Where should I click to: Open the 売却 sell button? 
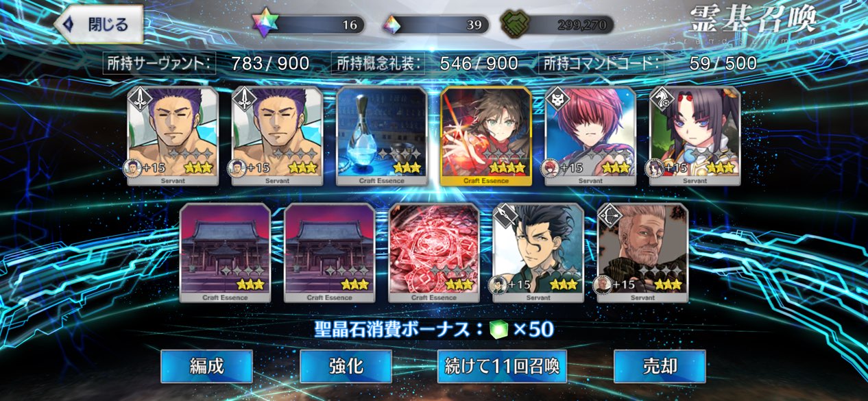(660, 366)
